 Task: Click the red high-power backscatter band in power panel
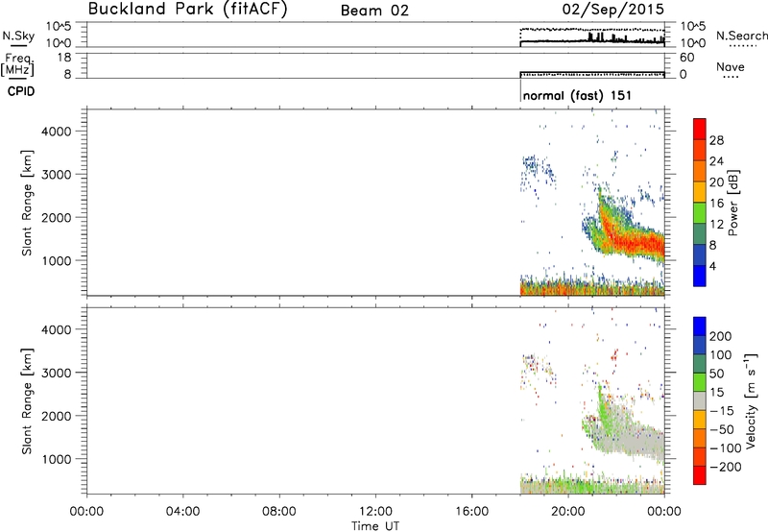(x=635, y=243)
